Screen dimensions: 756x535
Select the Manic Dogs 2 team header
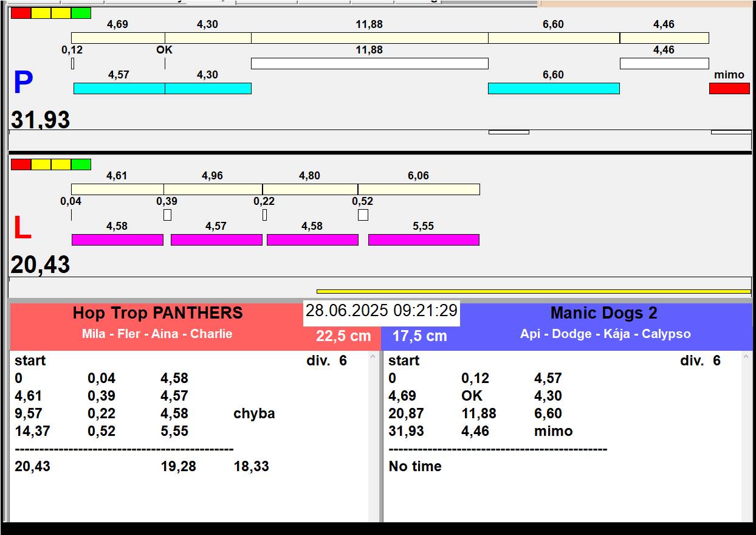(x=604, y=313)
